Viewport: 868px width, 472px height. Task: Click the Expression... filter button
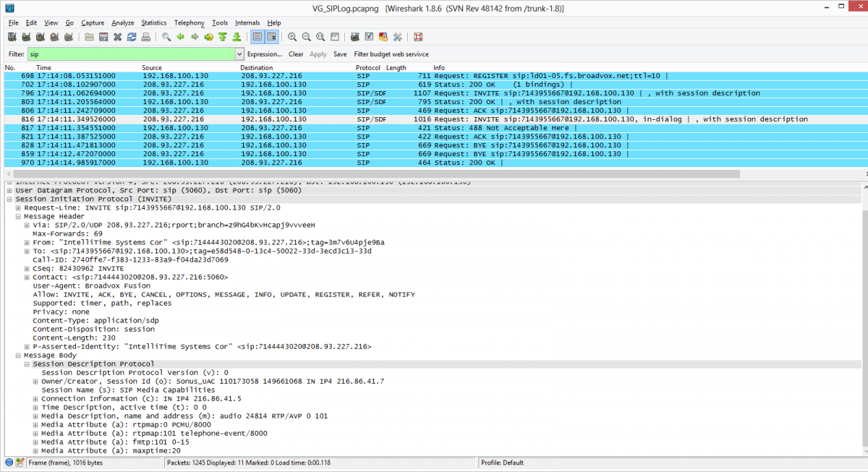[265, 54]
